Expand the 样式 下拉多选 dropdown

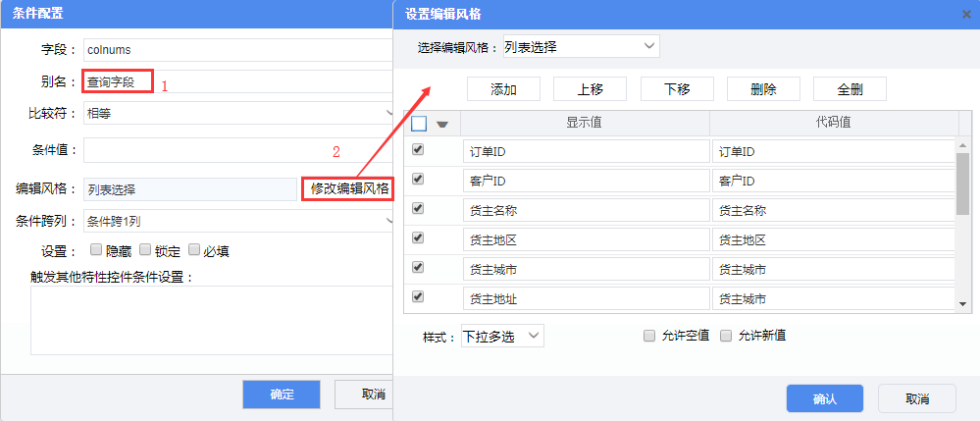pyautogui.click(x=501, y=336)
